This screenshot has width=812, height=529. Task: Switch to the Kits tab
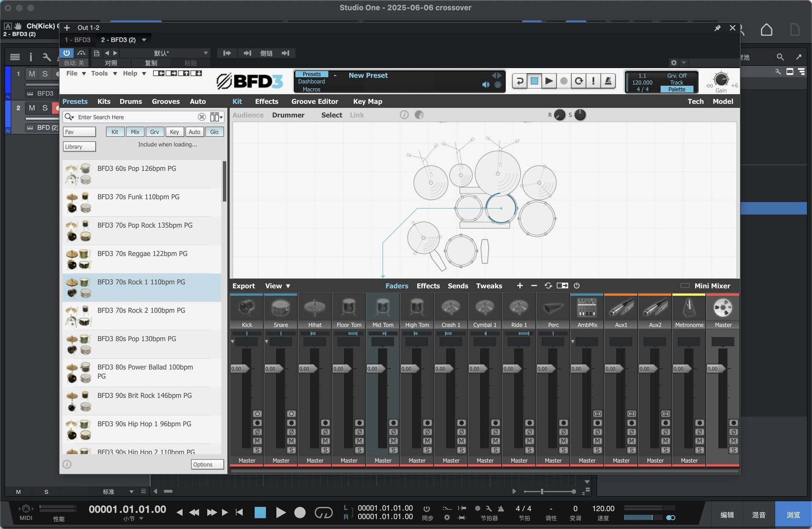(x=104, y=102)
